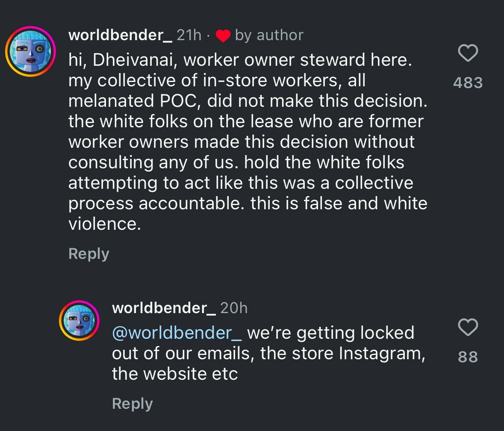This screenshot has height=431, width=504.
Task: Reply to the locked out of emails comment
Action: point(132,404)
